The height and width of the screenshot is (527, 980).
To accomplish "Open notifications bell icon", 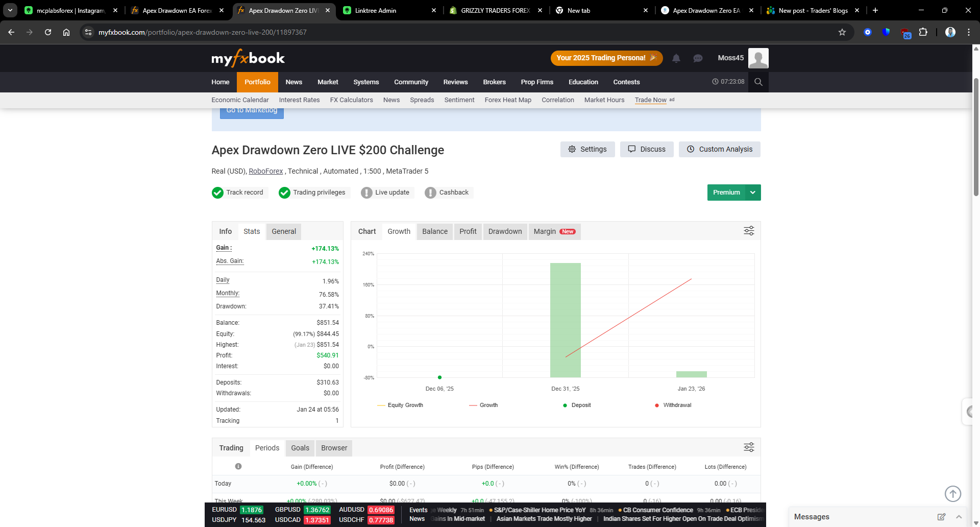I will click(x=676, y=58).
